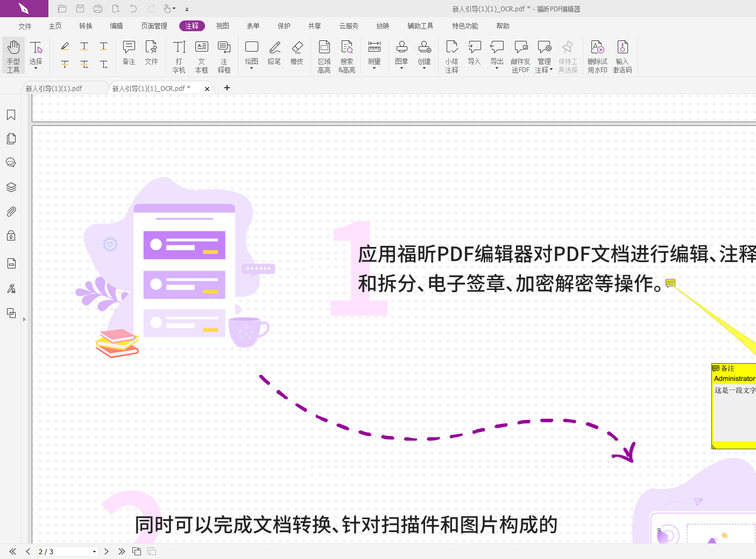Image resolution: width=756 pixels, height=559 pixels.
Task: Select the Pencil tool (铅笔)
Action: (x=274, y=53)
